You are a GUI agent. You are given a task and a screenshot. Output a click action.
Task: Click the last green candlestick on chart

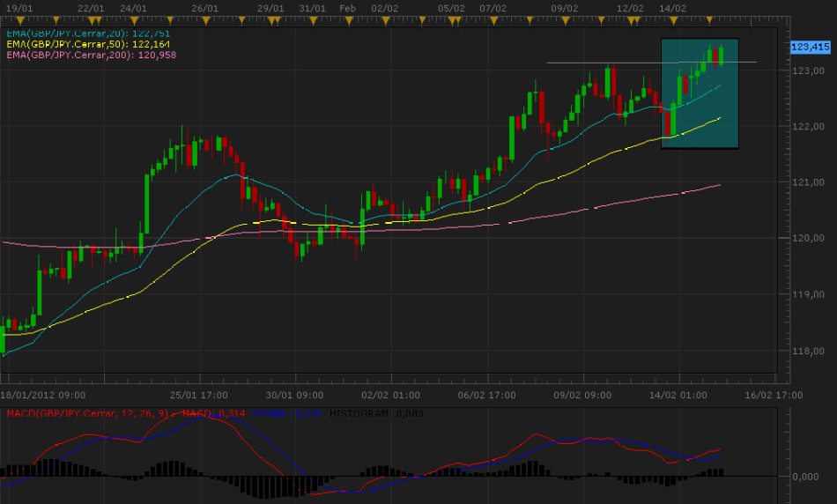coord(722,56)
